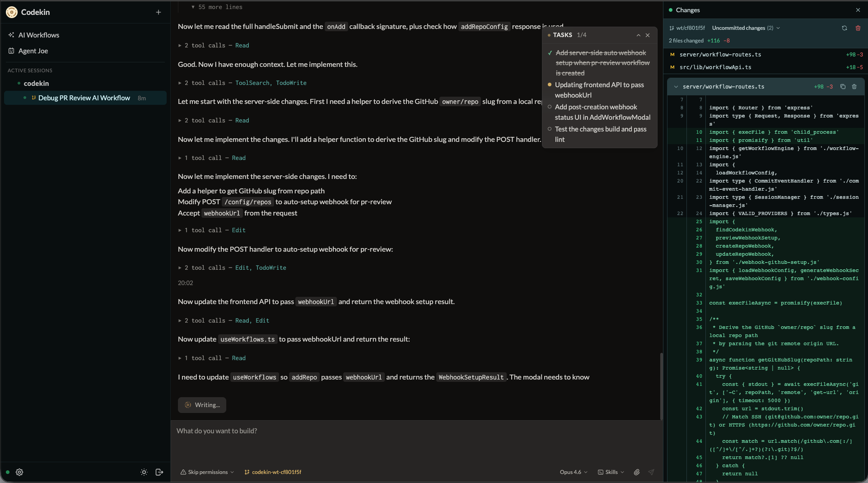Collapse the server/workflow-routes.ts diff section
Viewport: 868px width, 483px height.
(675, 87)
